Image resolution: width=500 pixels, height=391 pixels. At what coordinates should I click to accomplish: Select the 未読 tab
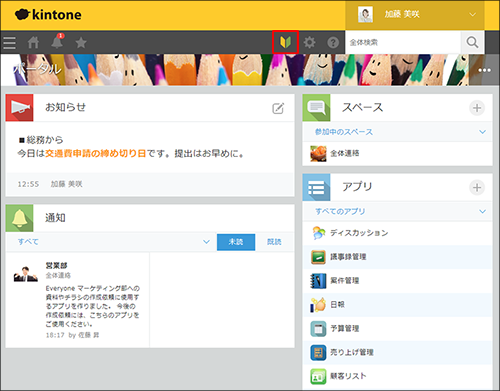(236, 242)
